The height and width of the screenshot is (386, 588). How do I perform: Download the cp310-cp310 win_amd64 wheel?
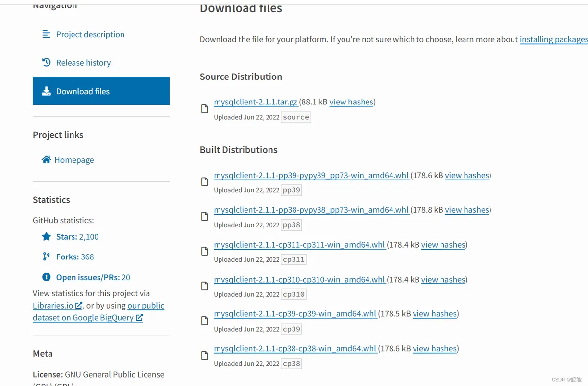click(x=299, y=280)
